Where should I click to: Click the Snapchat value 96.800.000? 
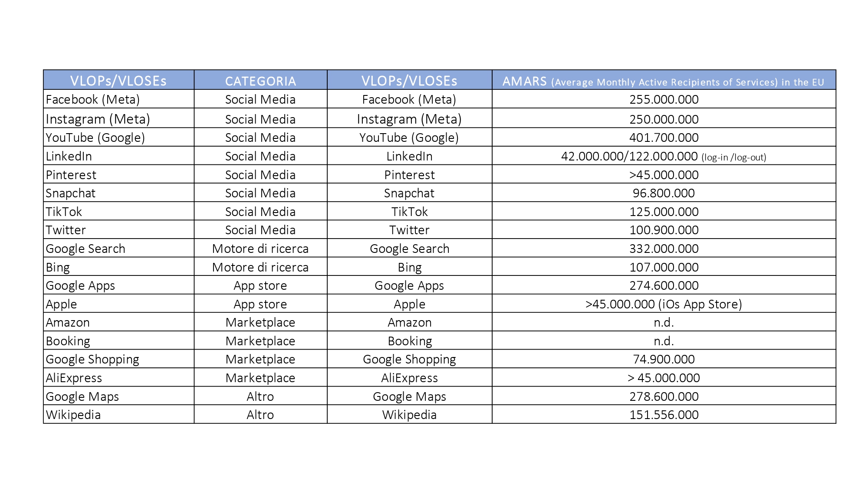coord(664,193)
